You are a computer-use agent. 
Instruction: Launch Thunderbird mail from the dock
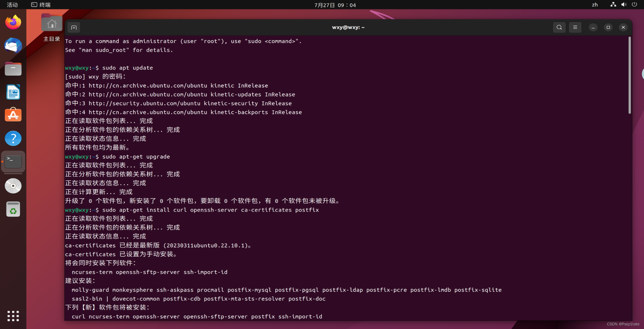point(13,45)
